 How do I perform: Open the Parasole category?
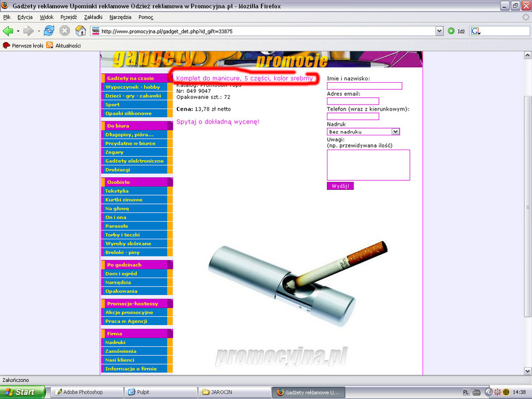(x=134, y=226)
